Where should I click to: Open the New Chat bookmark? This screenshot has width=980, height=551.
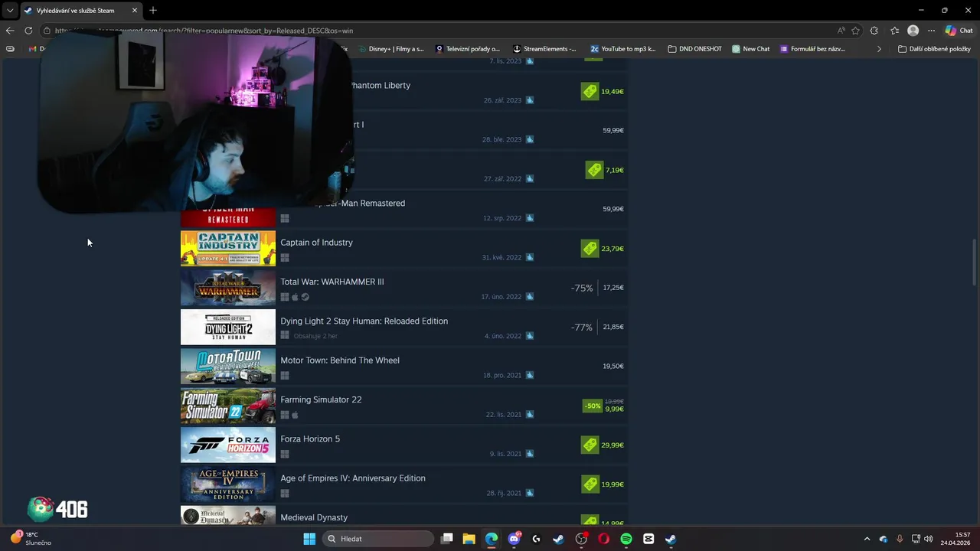750,49
